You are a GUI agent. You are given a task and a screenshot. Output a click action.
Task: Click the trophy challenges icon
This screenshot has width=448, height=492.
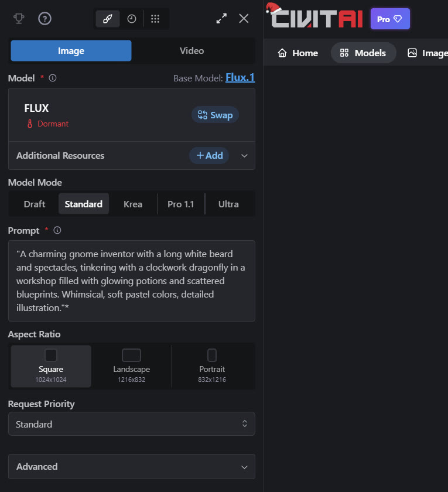pyautogui.click(x=19, y=19)
